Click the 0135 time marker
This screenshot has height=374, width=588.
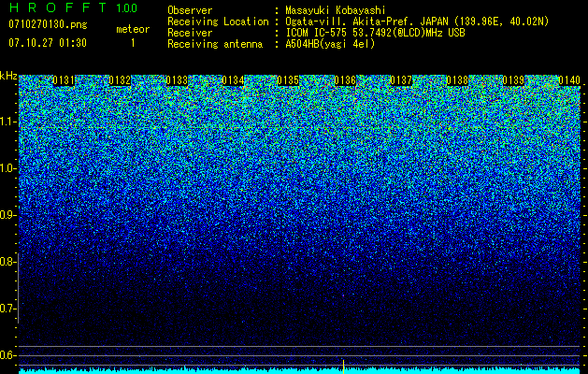point(288,80)
